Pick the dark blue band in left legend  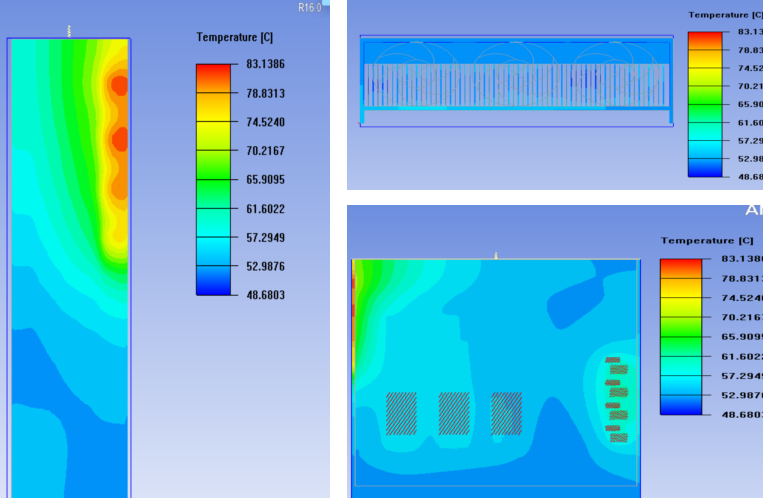click(212, 286)
